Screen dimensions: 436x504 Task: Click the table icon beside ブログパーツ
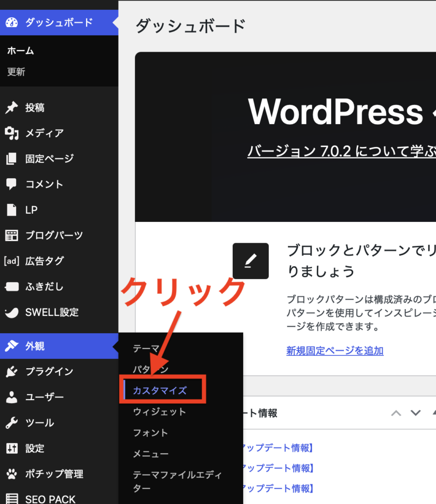click(x=12, y=235)
